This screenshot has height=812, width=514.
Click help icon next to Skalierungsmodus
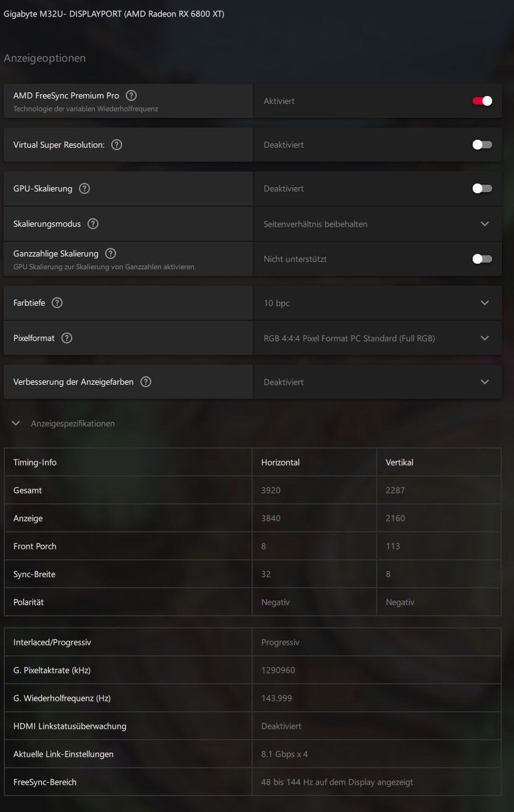(93, 224)
